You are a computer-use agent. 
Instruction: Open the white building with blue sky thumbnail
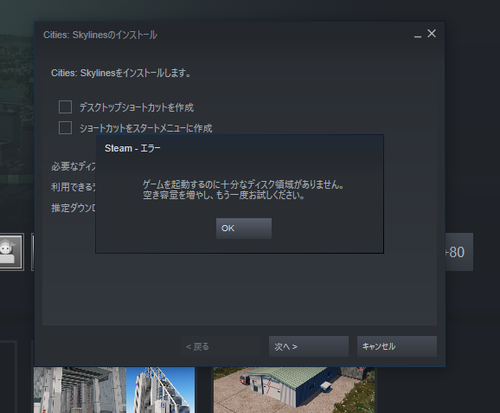[x=161, y=390]
